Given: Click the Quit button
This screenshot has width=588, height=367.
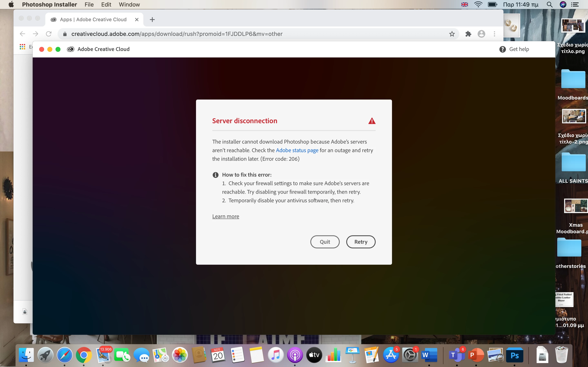Looking at the screenshot, I should click(325, 242).
